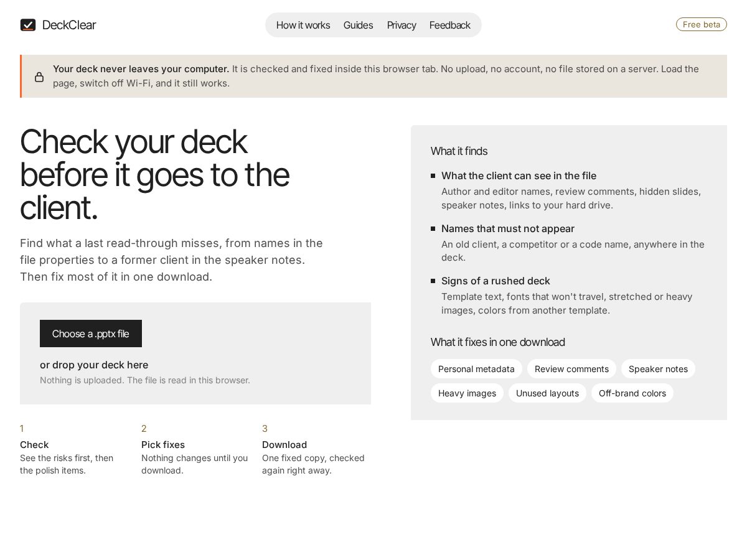Click the step 2 'Pick fixes' title

point(163,444)
